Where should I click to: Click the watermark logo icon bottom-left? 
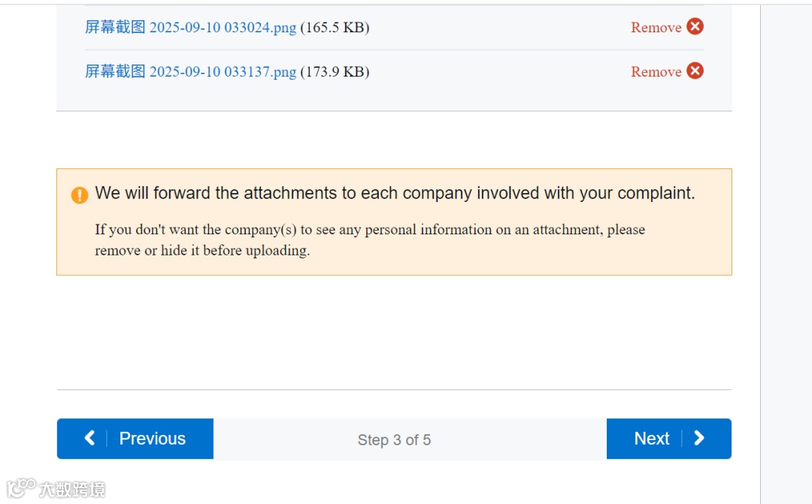coord(21,488)
